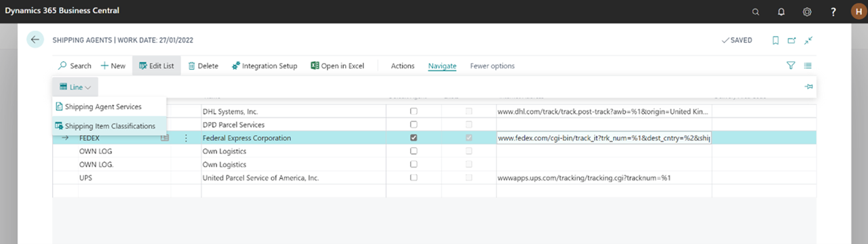
Task: Click the Search action
Action: coord(74,66)
